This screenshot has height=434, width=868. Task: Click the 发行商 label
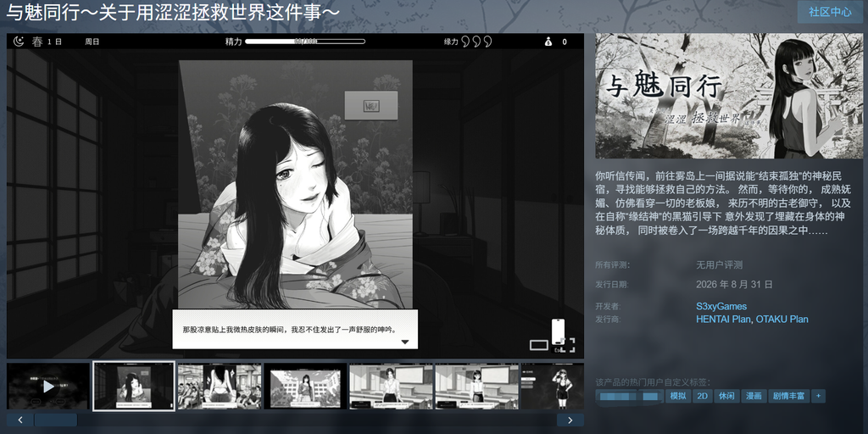click(609, 319)
